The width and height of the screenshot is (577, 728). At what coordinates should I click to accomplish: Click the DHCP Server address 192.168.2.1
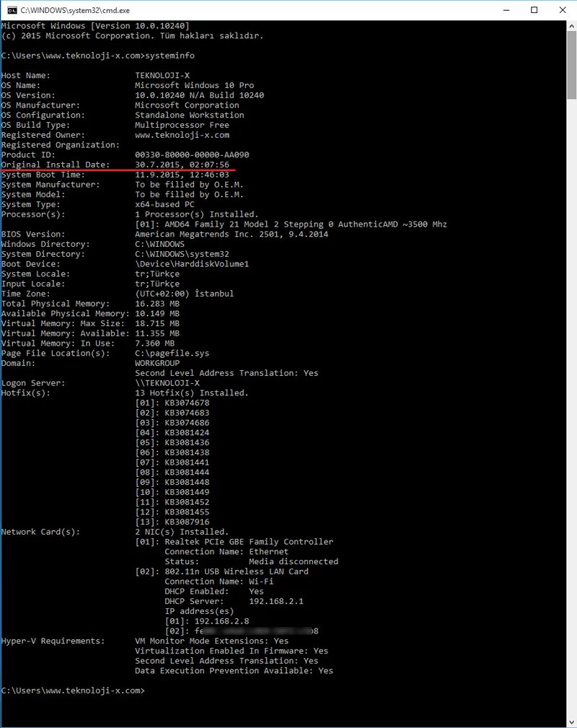pos(276,601)
